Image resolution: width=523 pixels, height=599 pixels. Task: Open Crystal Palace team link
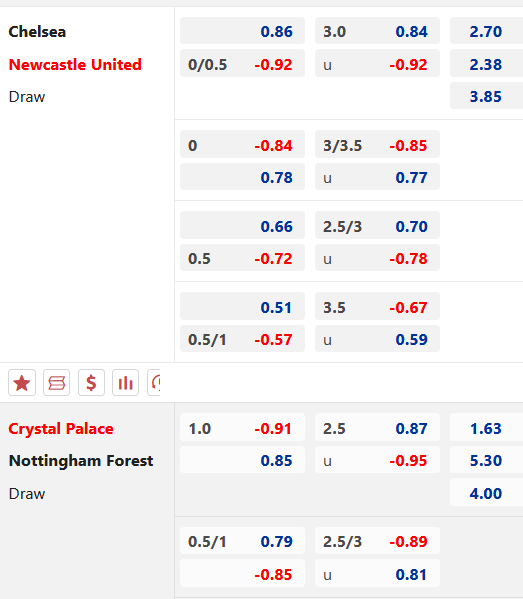[61, 429]
